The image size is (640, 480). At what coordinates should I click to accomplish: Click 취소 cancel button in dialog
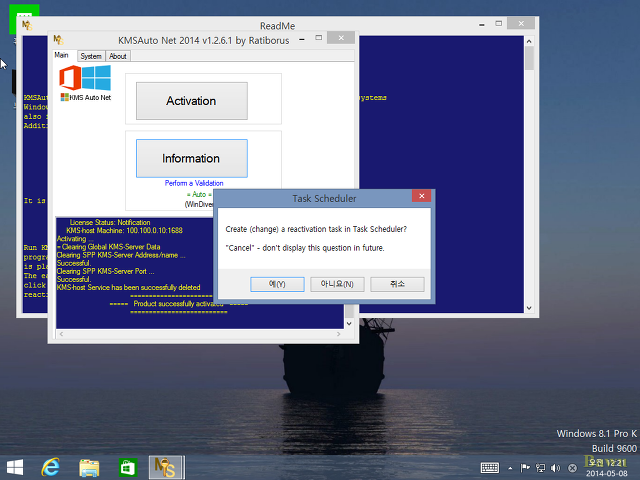point(397,284)
